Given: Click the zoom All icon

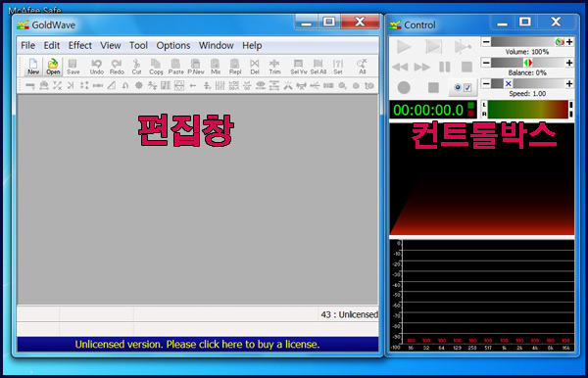Looking at the screenshot, I should tap(362, 67).
